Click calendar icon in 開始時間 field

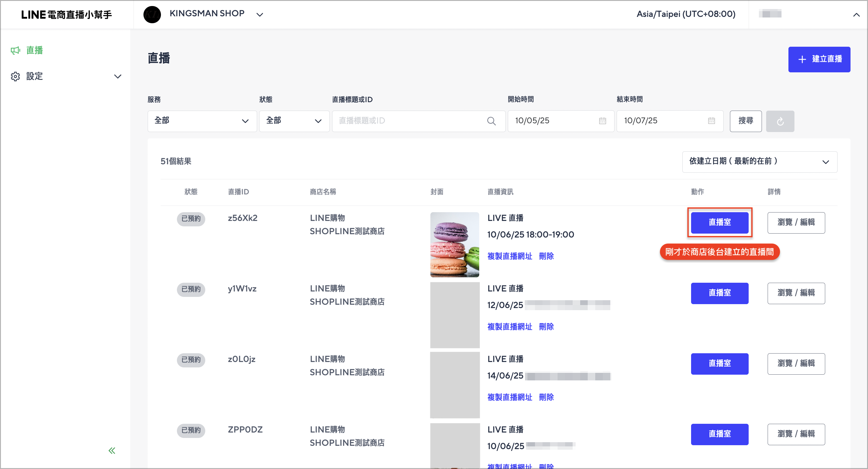(x=602, y=121)
